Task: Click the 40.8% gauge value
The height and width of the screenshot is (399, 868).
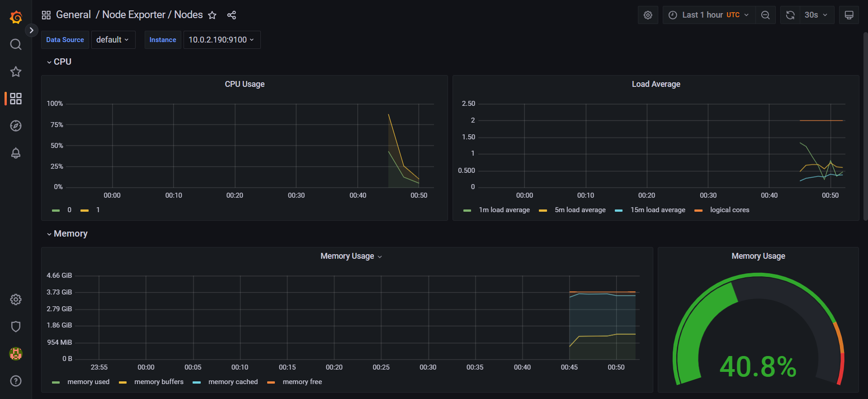Action: point(758,366)
